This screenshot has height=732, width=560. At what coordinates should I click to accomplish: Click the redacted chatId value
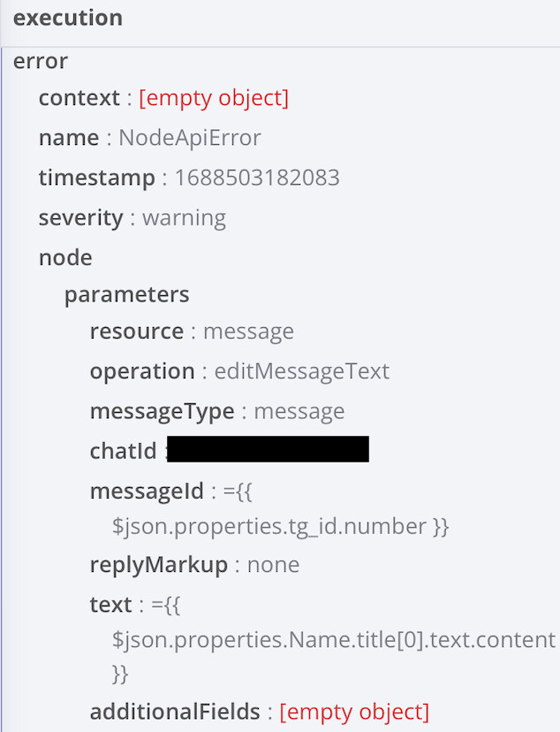pyautogui.click(x=268, y=450)
